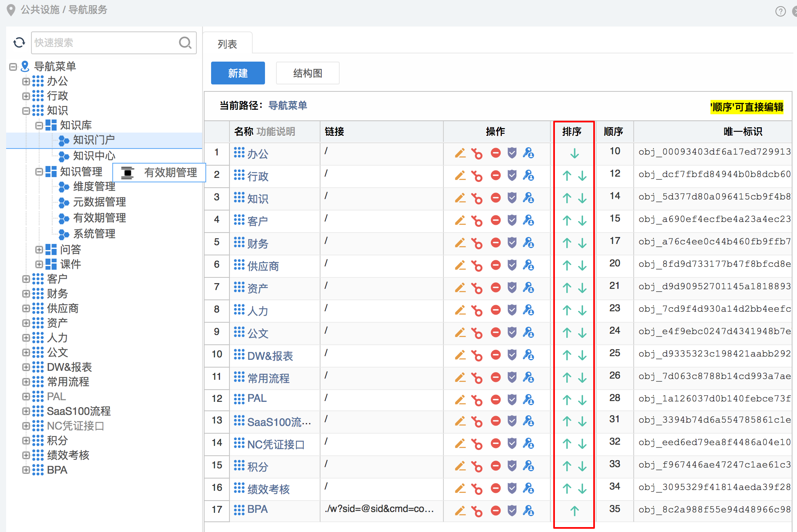797x532 pixels.
Task: Click the 新建 button
Action: click(x=238, y=73)
